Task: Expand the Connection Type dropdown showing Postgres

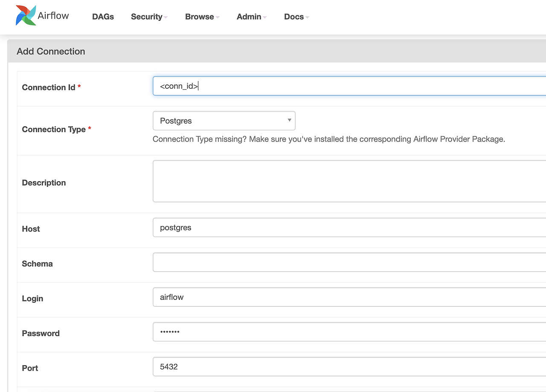Action: point(224,121)
